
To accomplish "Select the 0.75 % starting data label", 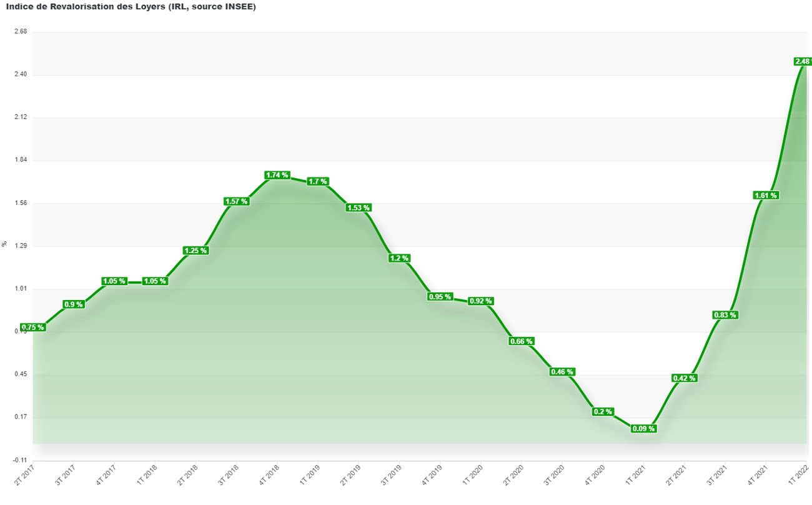I will click(32, 327).
